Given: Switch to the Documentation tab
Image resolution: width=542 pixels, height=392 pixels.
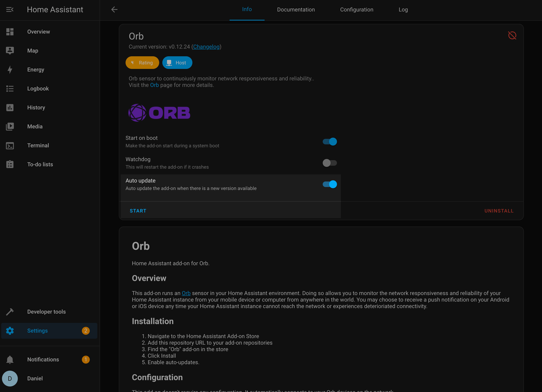Looking at the screenshot, I should pos(296,9).
